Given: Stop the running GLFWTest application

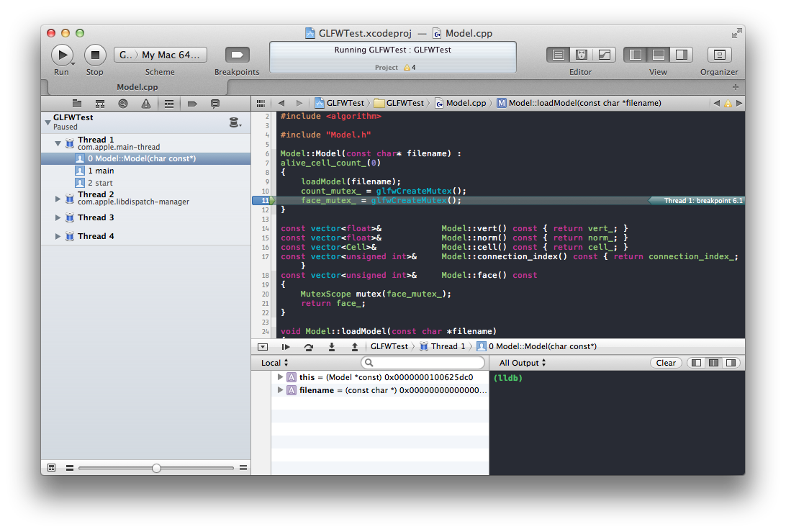Looking at the screenshot, I should 95,55.
